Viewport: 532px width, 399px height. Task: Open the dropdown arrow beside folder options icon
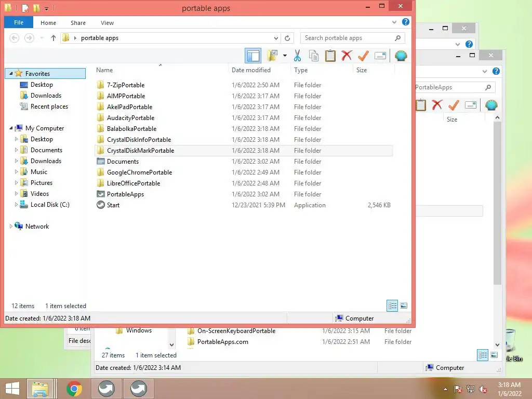[x=285, y=56]
